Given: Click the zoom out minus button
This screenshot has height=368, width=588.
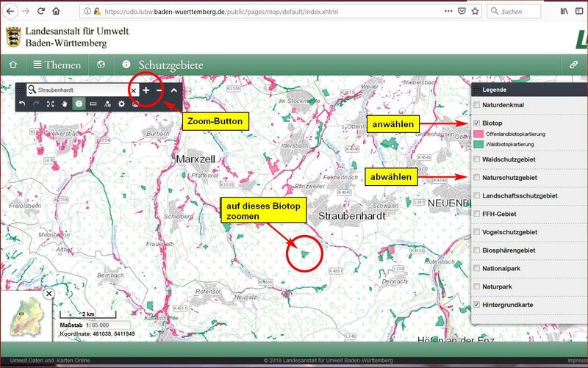Looking at the screenshot, I should click(159, 90).
